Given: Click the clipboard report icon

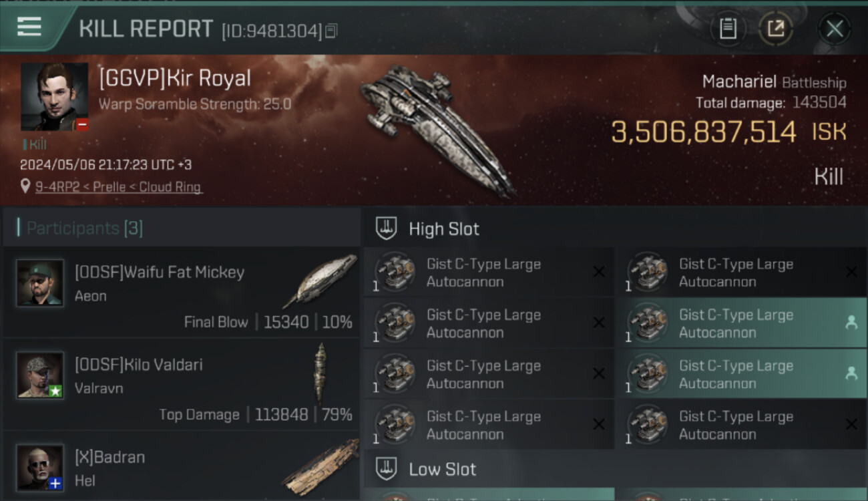Looking at the screenshot, I should [728, 29].
